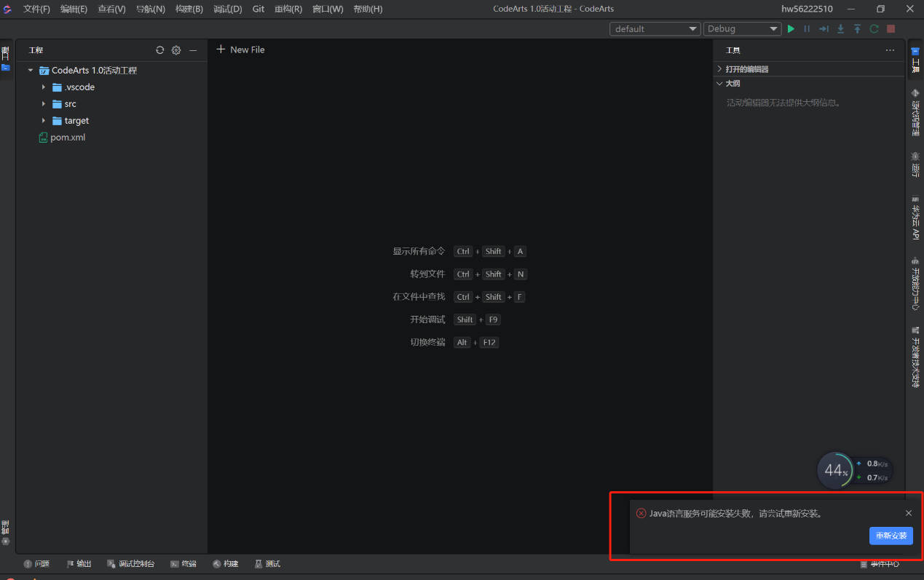Open the 导航(N) menu
This screenshot has width=924, height=580.
click(x=151, y=9)
